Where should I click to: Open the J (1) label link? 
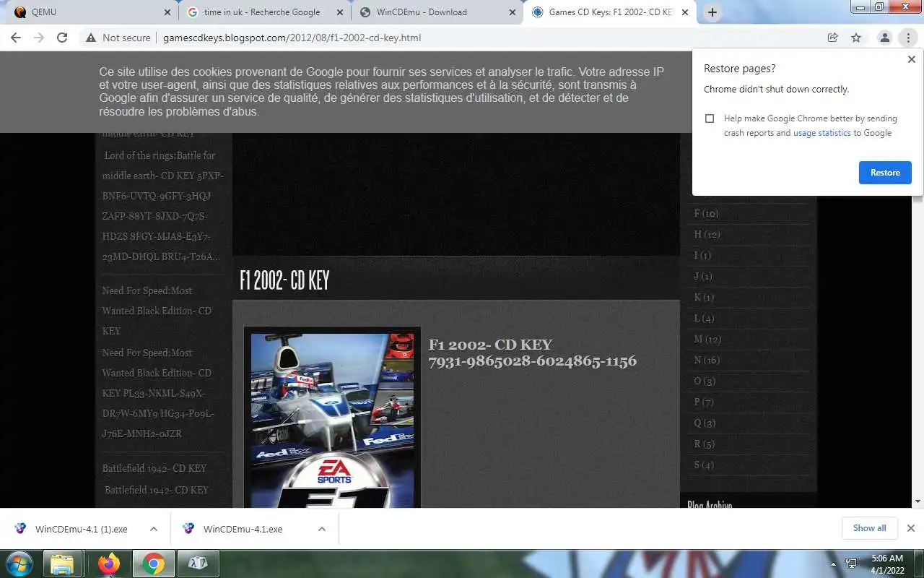coord(703,276)
